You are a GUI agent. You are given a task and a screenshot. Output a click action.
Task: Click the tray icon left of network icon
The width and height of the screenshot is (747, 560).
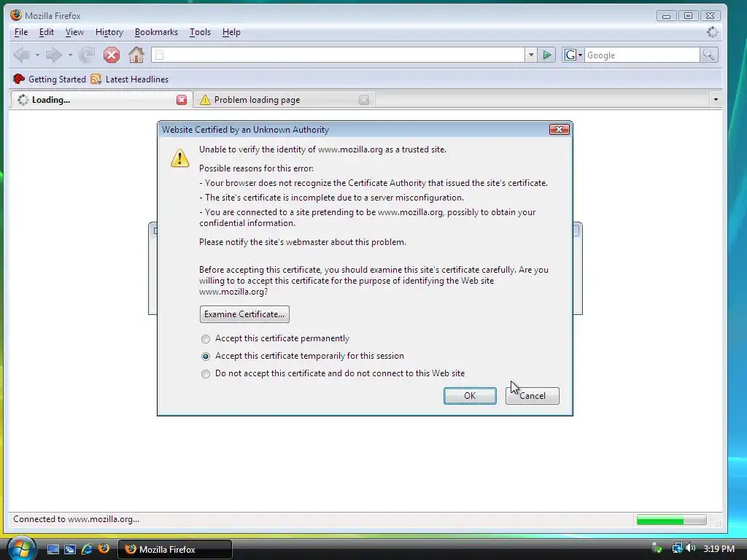[x=657, y=548]
